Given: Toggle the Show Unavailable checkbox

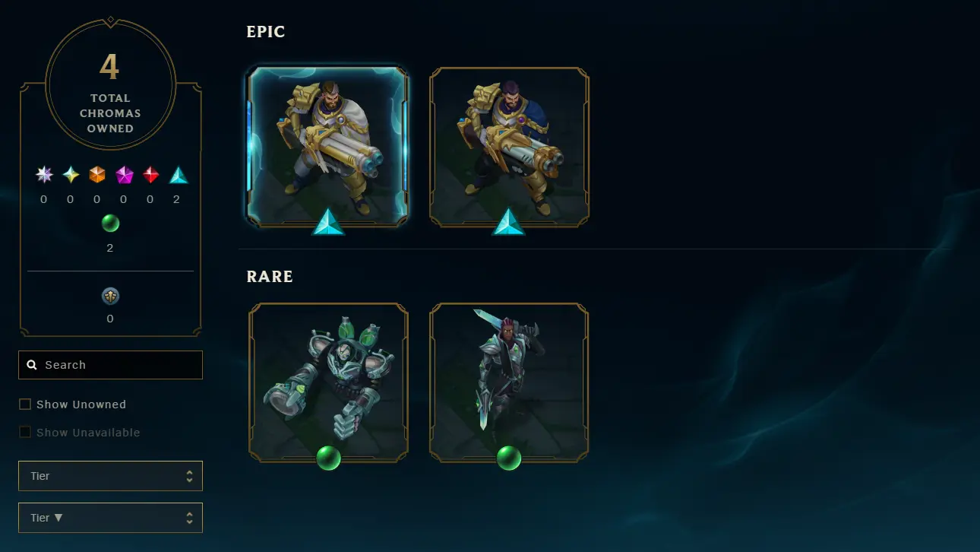Looking at the screenshot, I should (25, 433).
